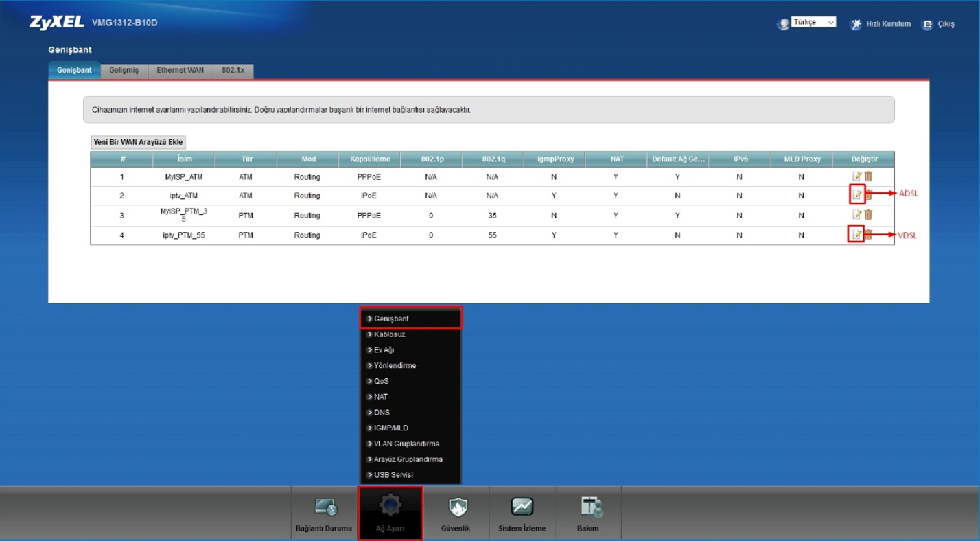Open Güvenlik shield section
Screen dimensions: 980x541
click(x=456, y=513)
